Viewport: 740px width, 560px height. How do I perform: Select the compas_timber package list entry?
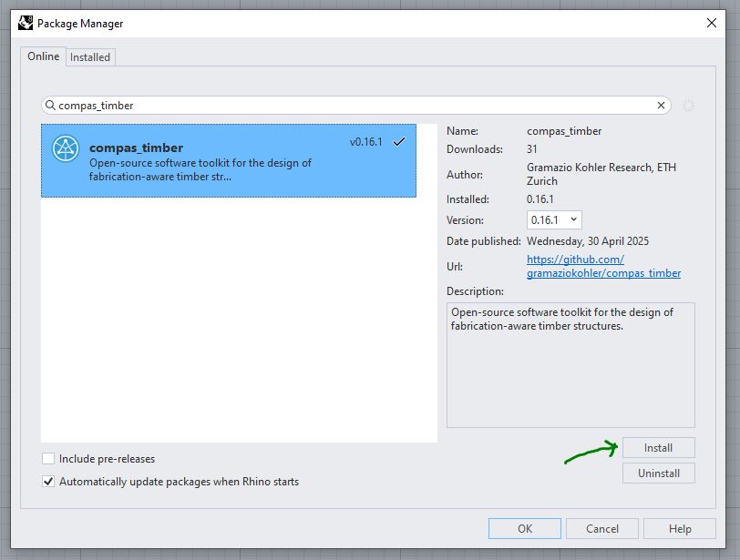tap(228, 160)
